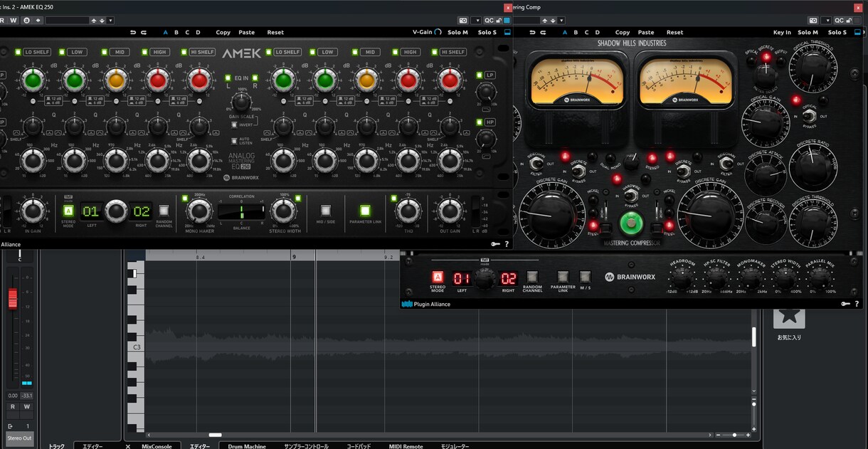Click the green bypass button on Shadow Hills
This screenshot has height=449, width=868.
click(x=631, y=224)
